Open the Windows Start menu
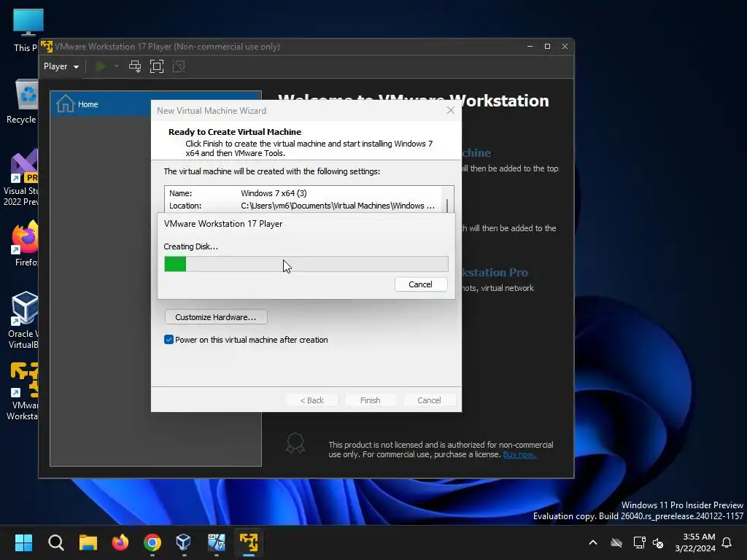The height and width of the screenshot is (560, 747). coord(23,542)
